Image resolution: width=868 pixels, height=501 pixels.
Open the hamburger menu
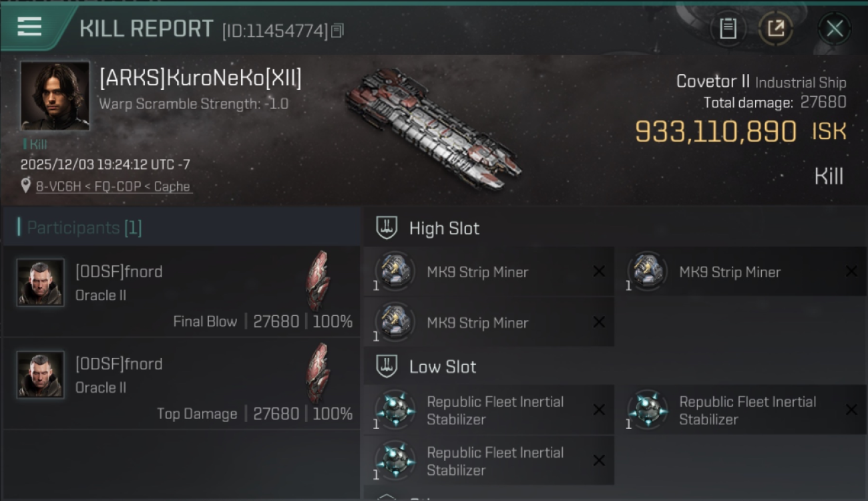point(29,27)
